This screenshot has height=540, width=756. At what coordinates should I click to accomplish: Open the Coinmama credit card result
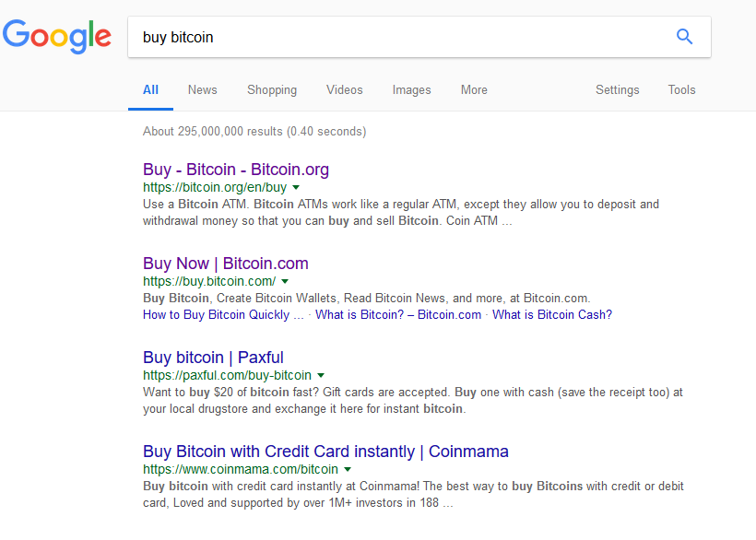click(325, 452)
